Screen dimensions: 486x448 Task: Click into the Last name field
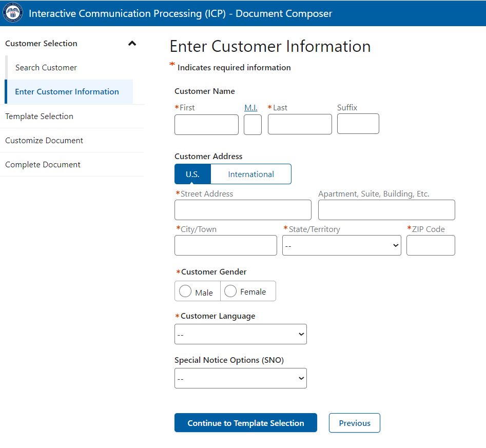pyautogui.click(x=300, y=125)
